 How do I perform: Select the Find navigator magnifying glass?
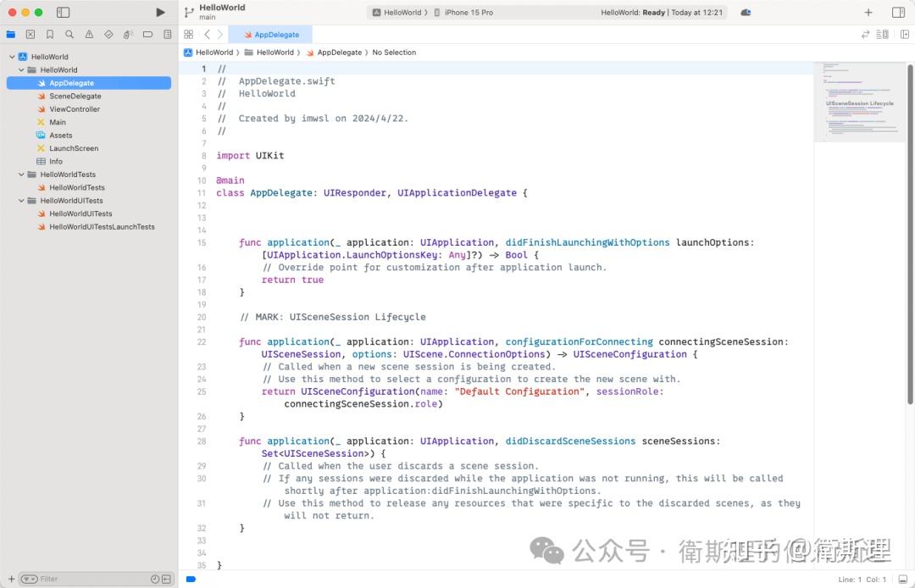[70, 34]
